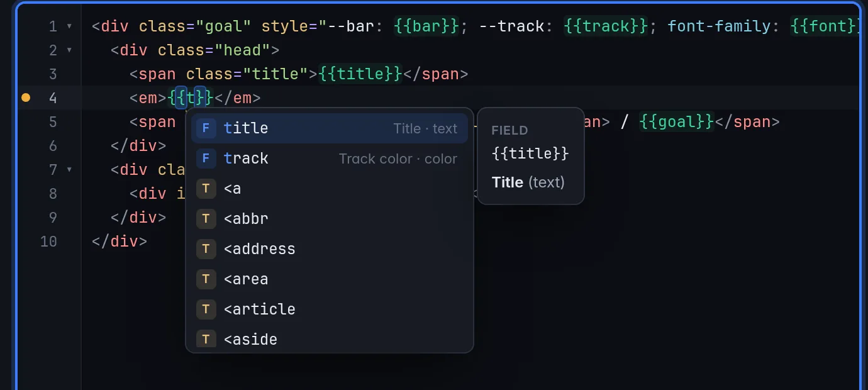Choose the <area tag suggestion

coord(330,279)
